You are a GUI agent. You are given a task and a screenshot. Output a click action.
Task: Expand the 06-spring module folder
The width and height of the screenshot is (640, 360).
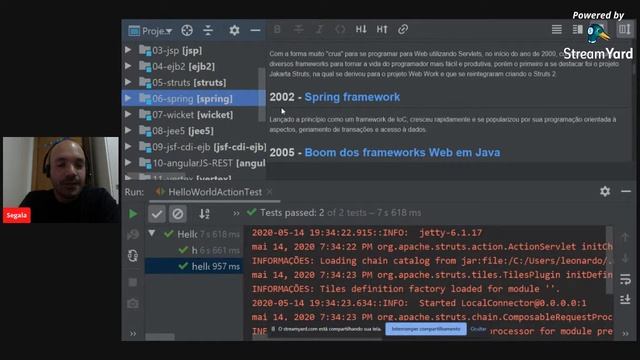tap(128, 98)
